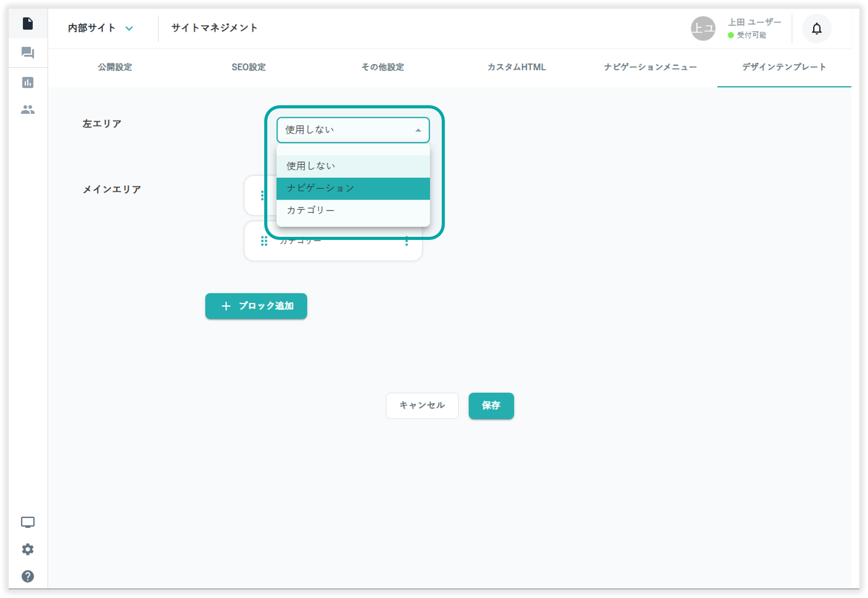
Task: Click the notification bell icon
Action: click(x=816, y=28)
